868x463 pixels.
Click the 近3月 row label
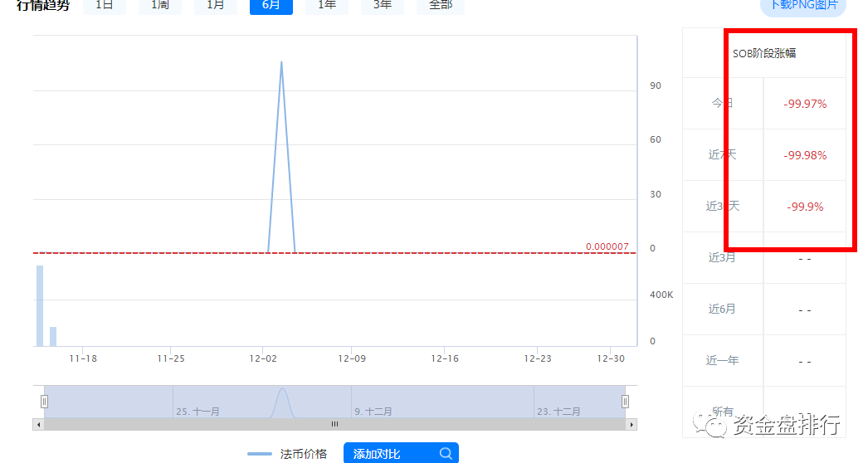pos(722,257)
